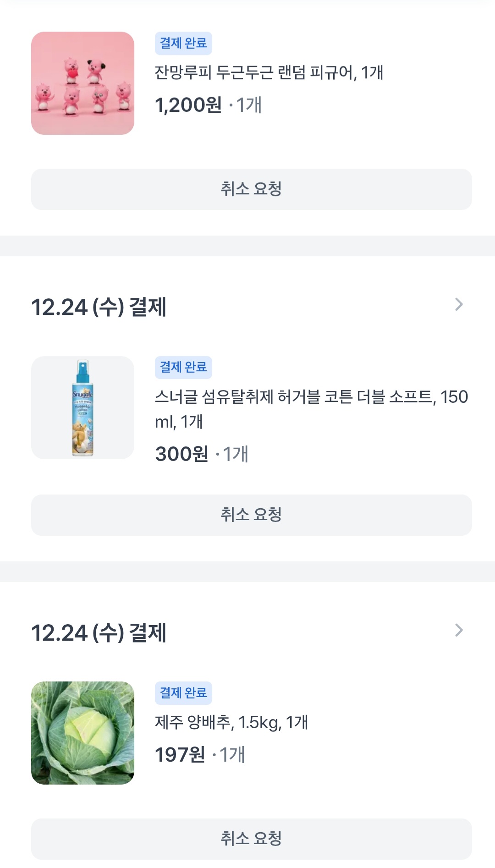Screen dimensions: 495x868
Task: Tap 결제 완료 badge on Loopy figure order
Action: [183, 43]
